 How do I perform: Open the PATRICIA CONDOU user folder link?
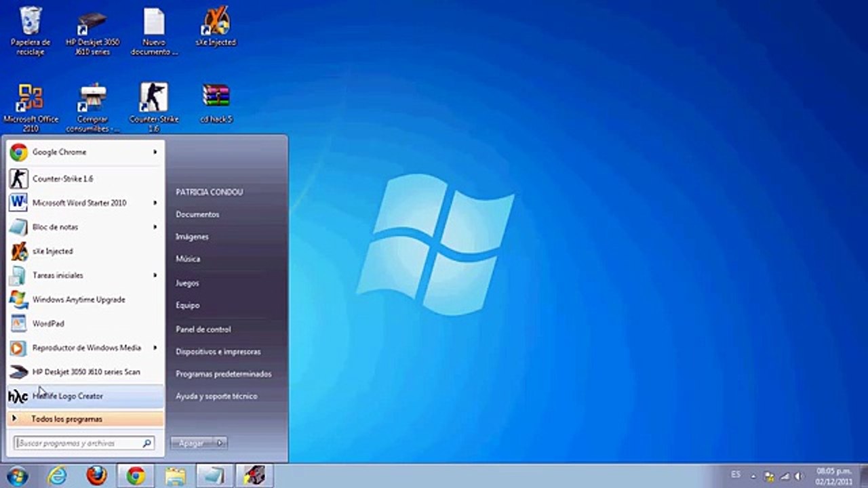[x=209, y=192]
